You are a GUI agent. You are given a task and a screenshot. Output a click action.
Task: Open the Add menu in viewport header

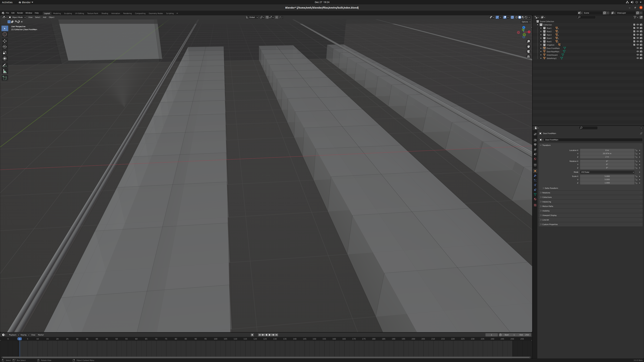pos(44,17)
